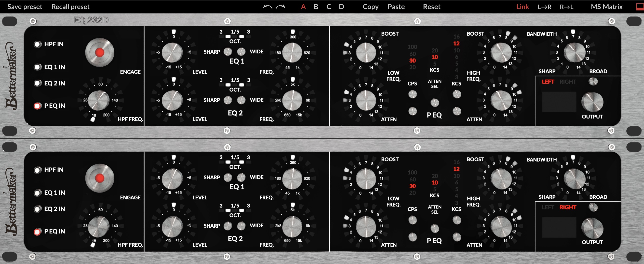Click EQ 1 SHARP small knob on top unit
644x264 pixels.
[x=228, y=52]
